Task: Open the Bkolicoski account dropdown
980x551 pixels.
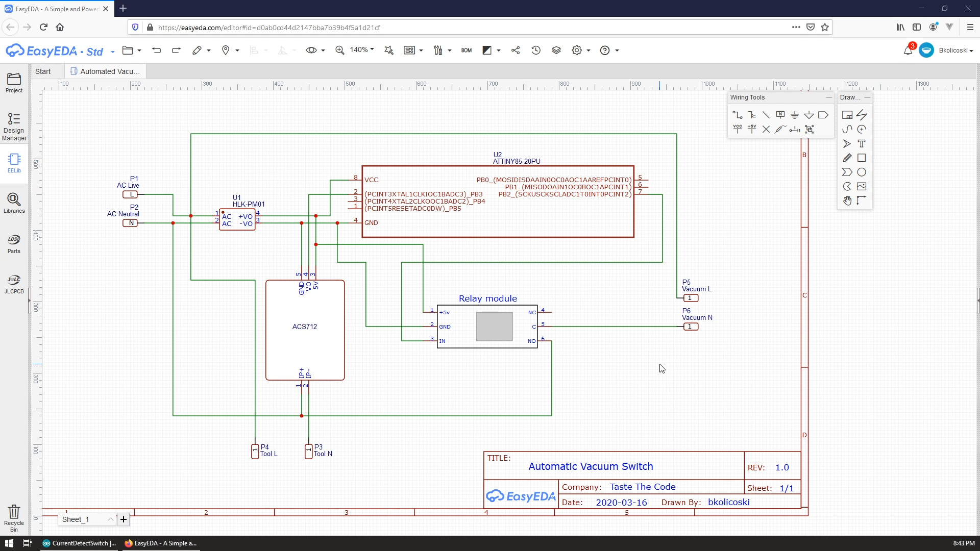Action: 956,50
